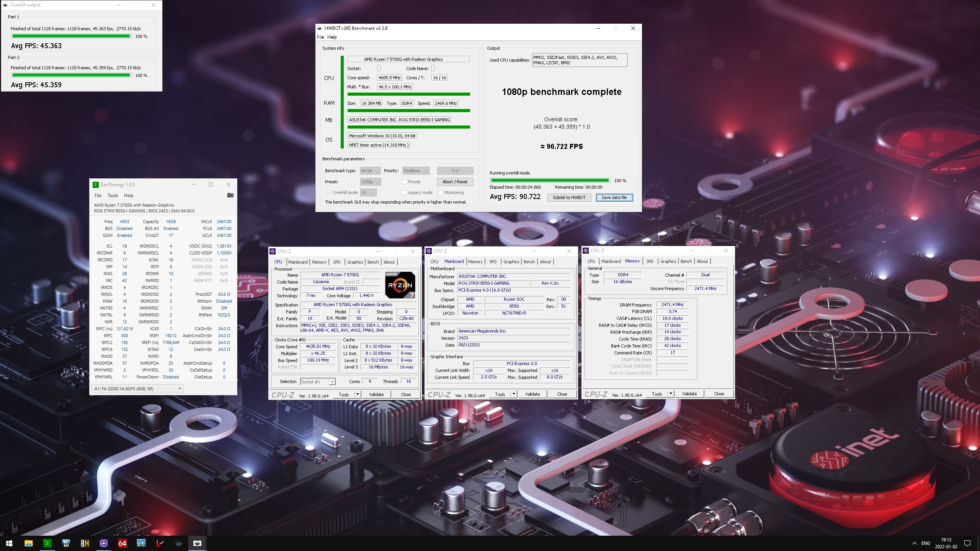Click the Core speed 4605.5 MHz field
The image size is (980, 551).
[x=389, y=78]
